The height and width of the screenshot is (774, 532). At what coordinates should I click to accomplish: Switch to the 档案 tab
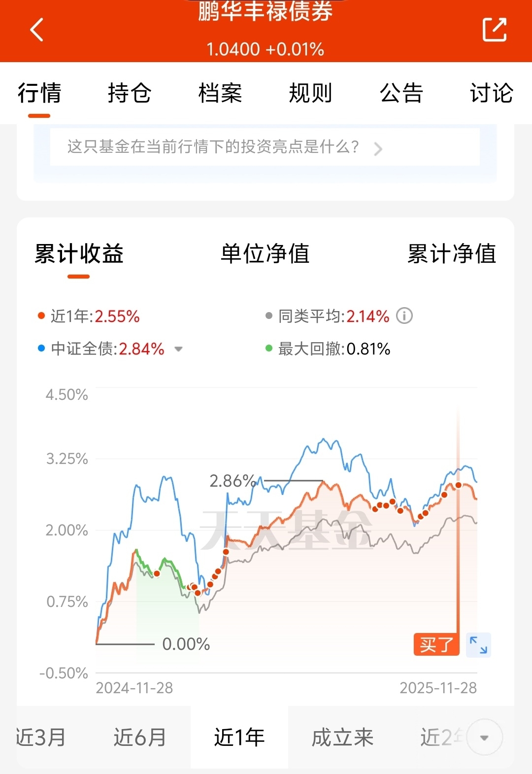(220, 93)
